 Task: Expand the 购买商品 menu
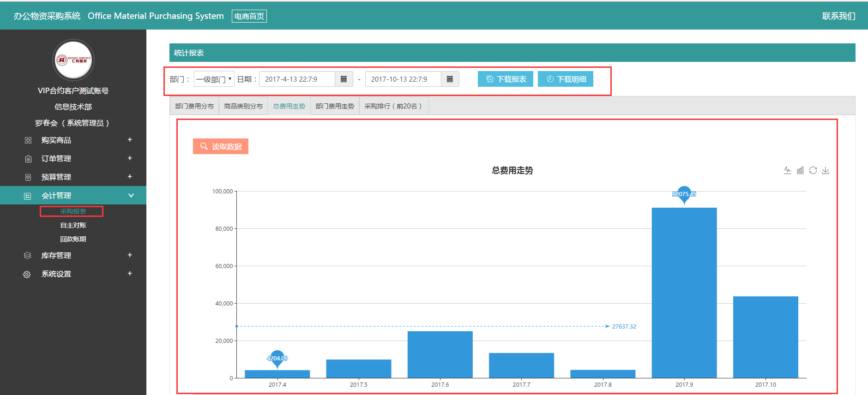pos(130,140)
